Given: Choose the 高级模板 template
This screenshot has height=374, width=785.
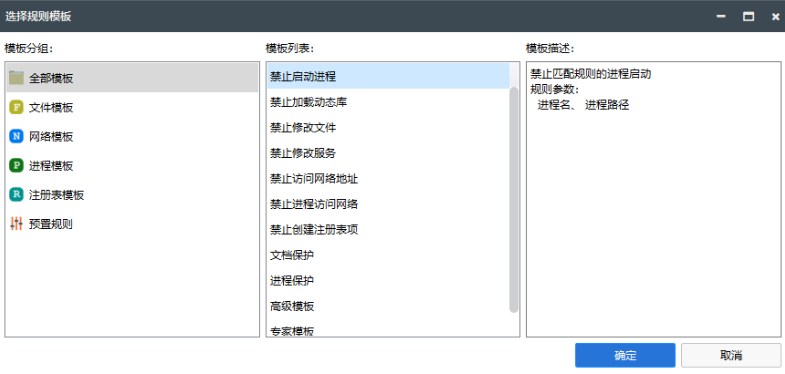Looking at the screenshot, I should [x=388, y=306].
